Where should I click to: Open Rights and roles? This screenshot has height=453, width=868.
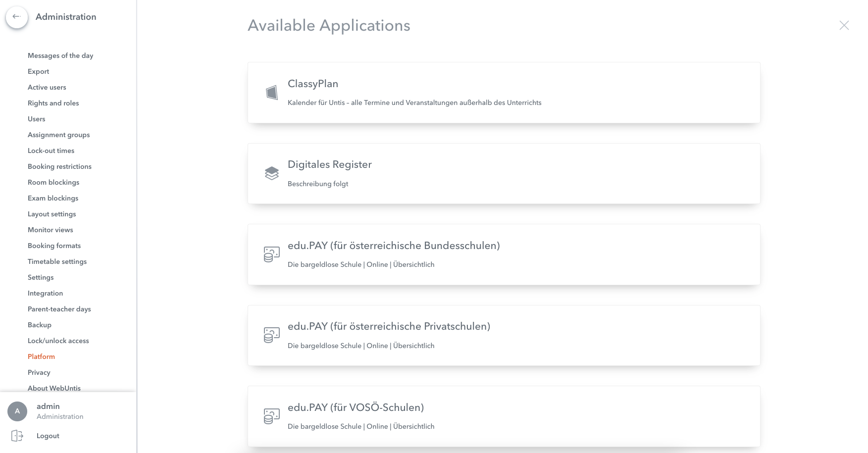pos(53,103)
